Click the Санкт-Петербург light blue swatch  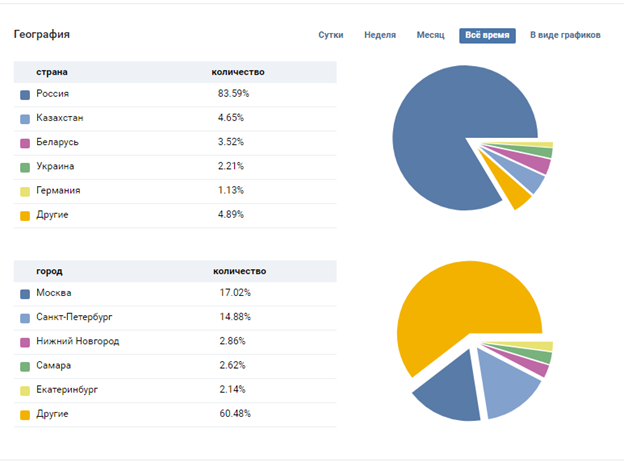pos(25,317)
